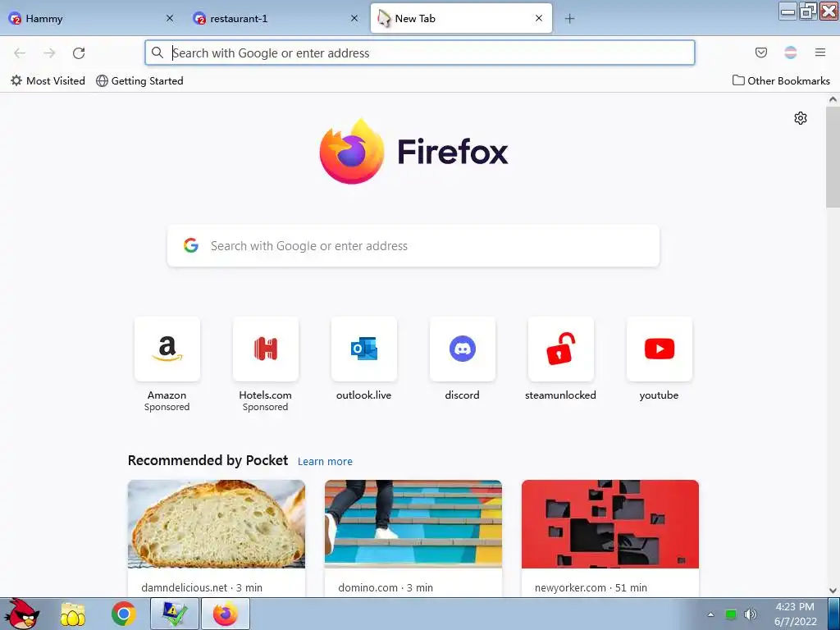The width and height of the screenshot is (840, 630).
Task: Go back with the back arrow
Action: pos(20,53)
